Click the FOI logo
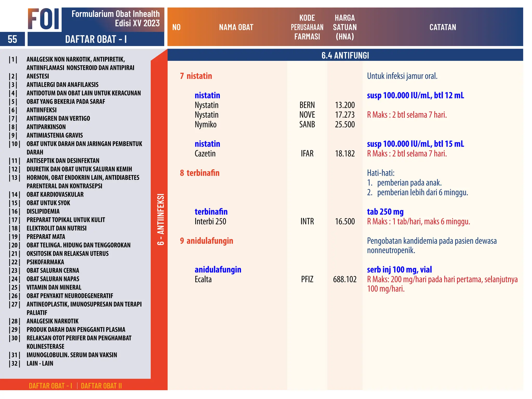The height and width of the screenshot is (399, 532). 44,19
